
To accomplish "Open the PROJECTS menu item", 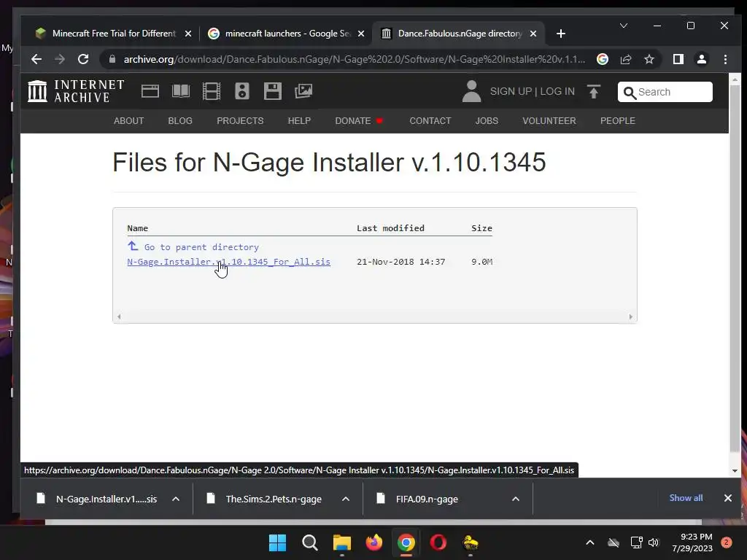I will click(240, 120).
